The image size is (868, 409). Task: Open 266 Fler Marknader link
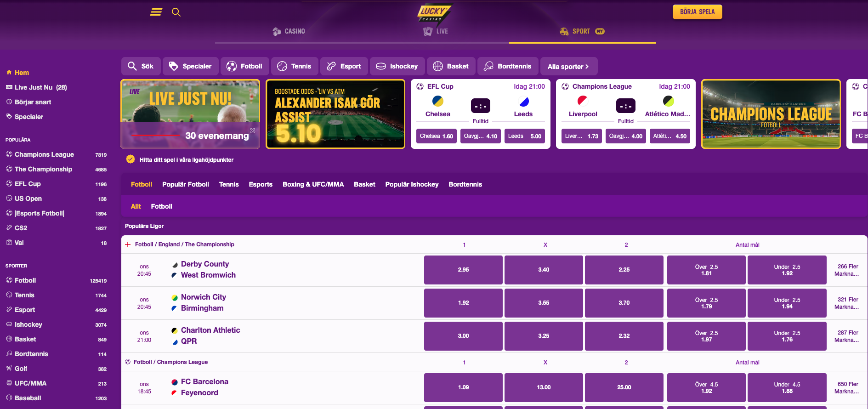point(847,270)
